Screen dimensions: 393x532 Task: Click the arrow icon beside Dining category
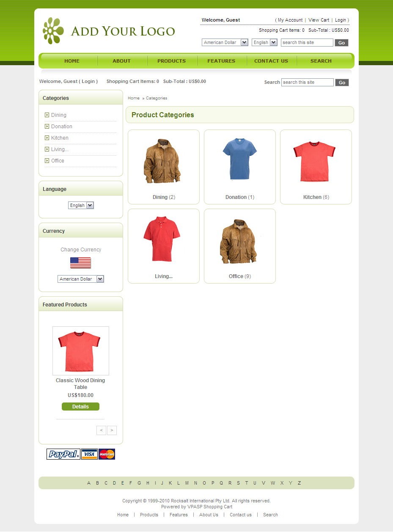point(47,115)
